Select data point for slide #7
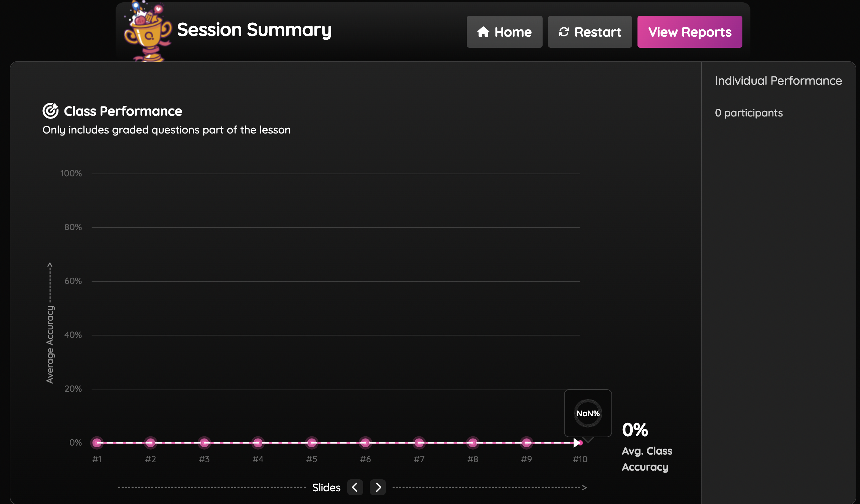Viewport: 860px width, 504px height. coord(419,443)
